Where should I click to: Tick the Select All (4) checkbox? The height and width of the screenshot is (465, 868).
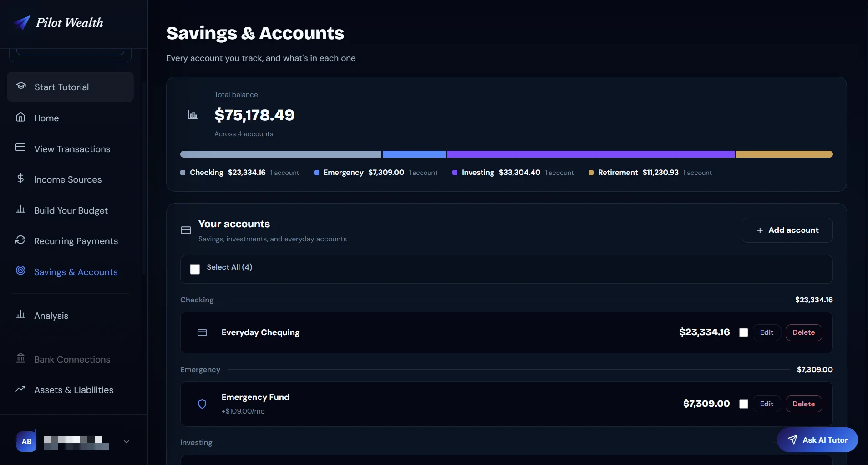coord(195,269)
